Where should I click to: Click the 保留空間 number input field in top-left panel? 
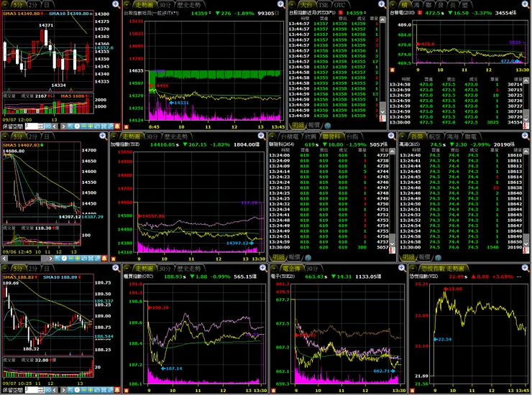coord(35,126)
